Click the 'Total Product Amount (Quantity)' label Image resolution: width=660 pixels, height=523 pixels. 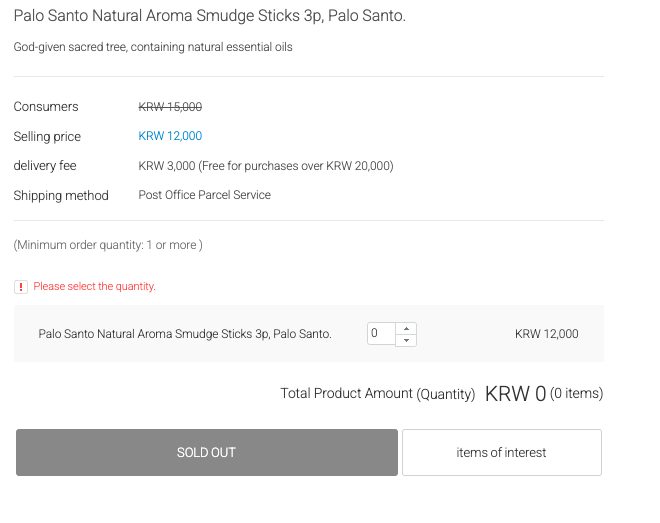[x=378, y=394]
